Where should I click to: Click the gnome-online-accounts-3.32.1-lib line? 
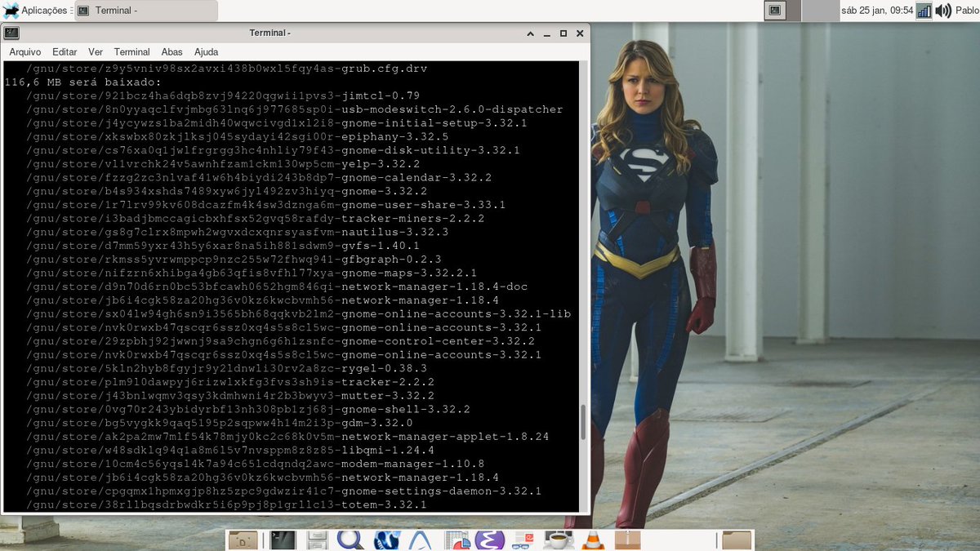point(298,313)
